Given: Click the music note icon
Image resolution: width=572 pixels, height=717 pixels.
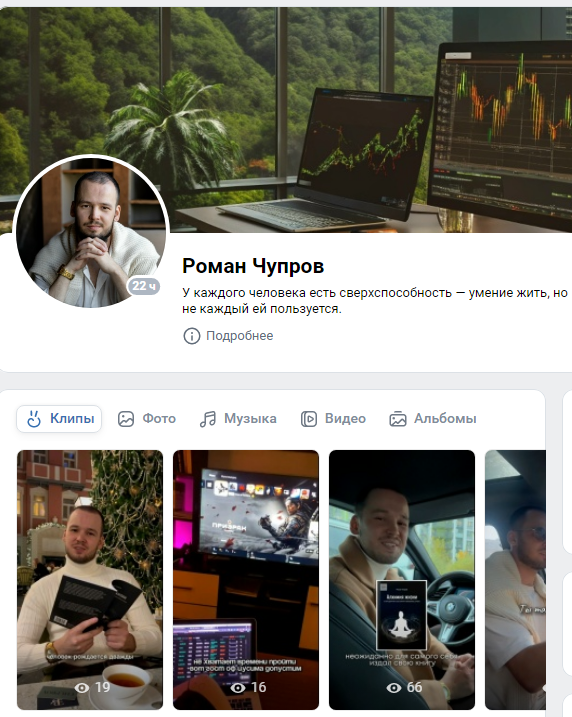Looking at the screenshot, I should (x=208, y=419).
